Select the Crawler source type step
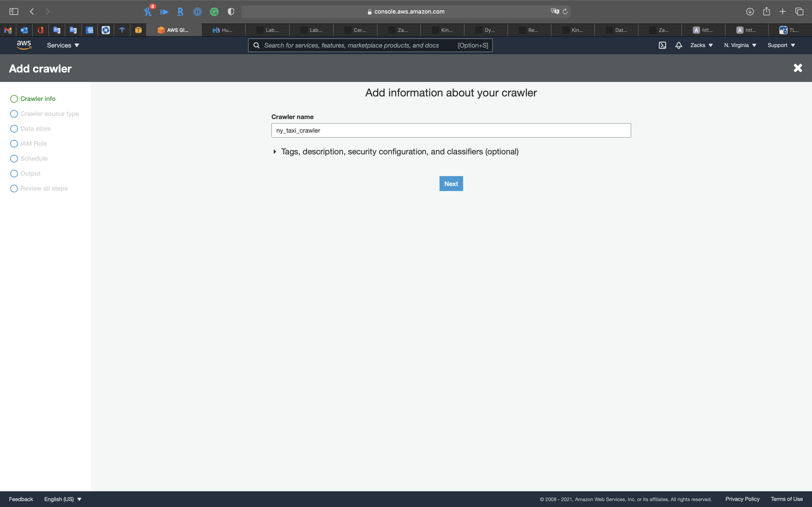812x507 pixels. (x=49, y=114)
